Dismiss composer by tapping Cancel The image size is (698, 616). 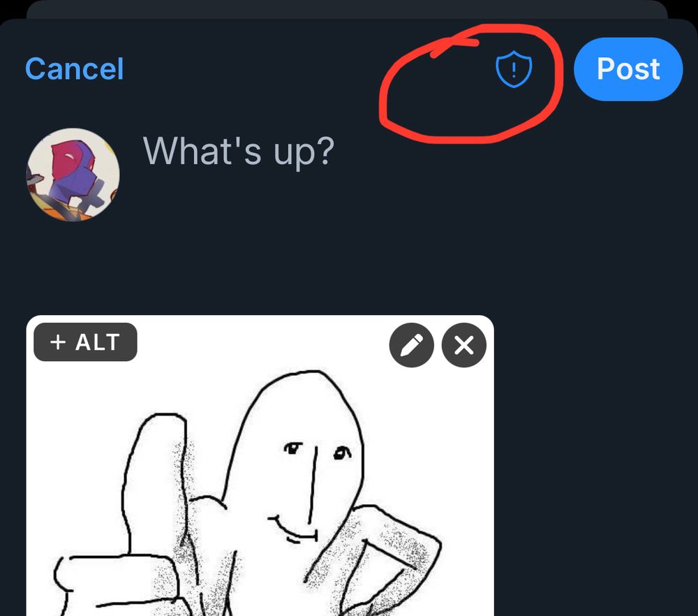(73, 68)
